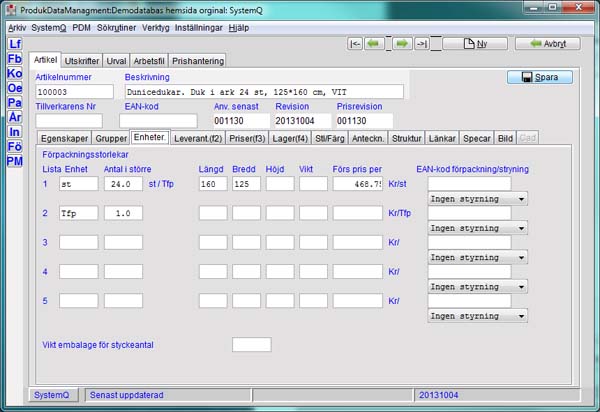Click the Bredd field showing 125
The height and width of the screenshot is (412, 600).
tap(246, 184)
